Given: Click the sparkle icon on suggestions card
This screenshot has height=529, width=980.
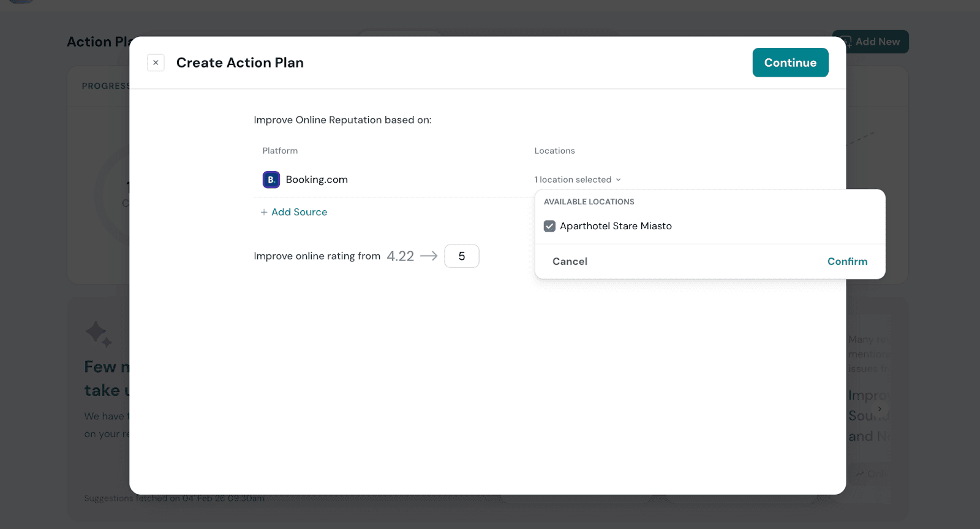Looking at the screenshot, I should point(98,334).
